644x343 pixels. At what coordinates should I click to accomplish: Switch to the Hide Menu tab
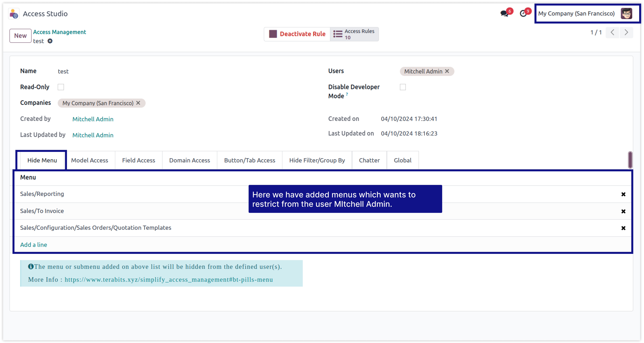[42, 160]
